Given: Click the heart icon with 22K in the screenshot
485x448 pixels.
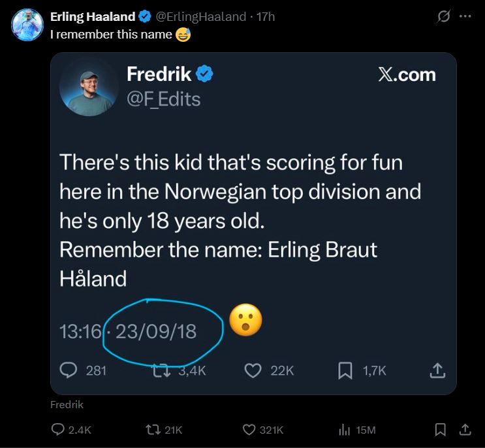Looking at the screenshot, I should click(253, 370).
